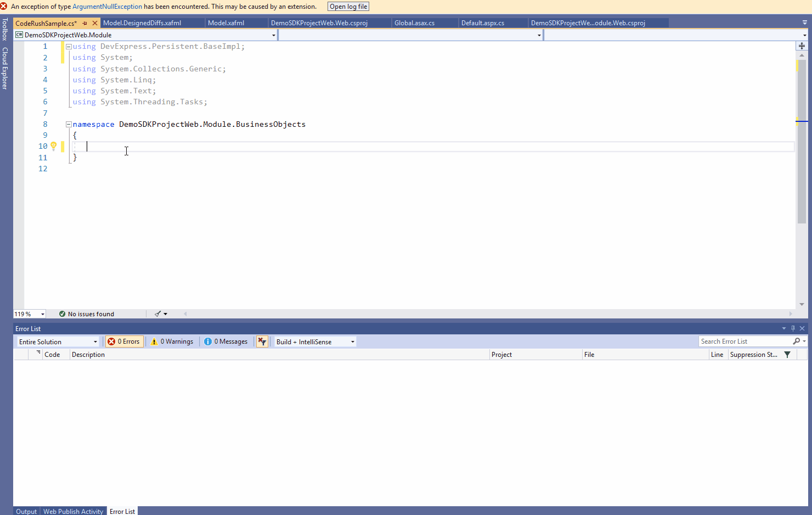The width and height of the screenshot is (812, 515).
Task: Click the using System.Threading.Tasks line
Action: click(x=140, y=102)
